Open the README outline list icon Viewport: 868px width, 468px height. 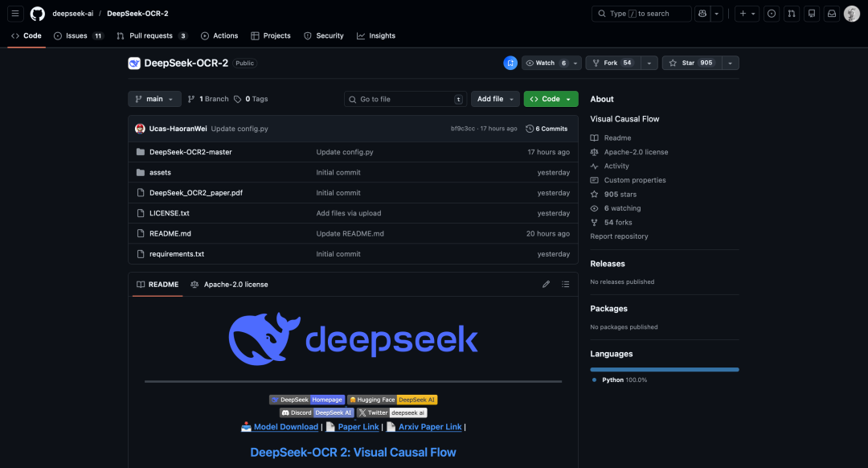click(x=565, y=284)
